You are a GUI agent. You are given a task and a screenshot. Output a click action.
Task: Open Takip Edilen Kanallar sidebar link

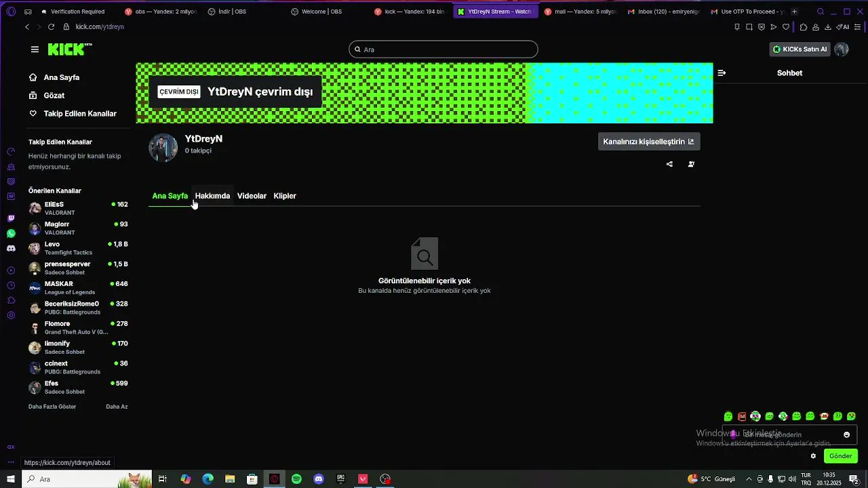(73, 114)
